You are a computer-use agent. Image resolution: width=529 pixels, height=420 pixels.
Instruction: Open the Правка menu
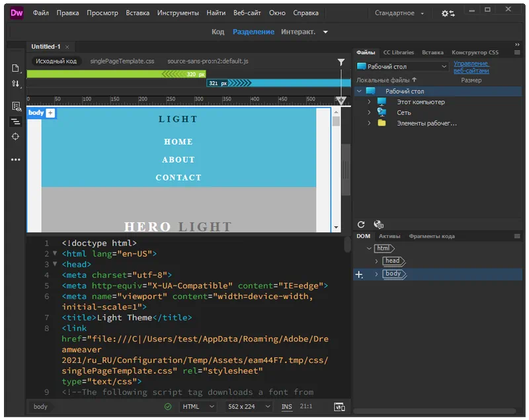tap(67, 13)
